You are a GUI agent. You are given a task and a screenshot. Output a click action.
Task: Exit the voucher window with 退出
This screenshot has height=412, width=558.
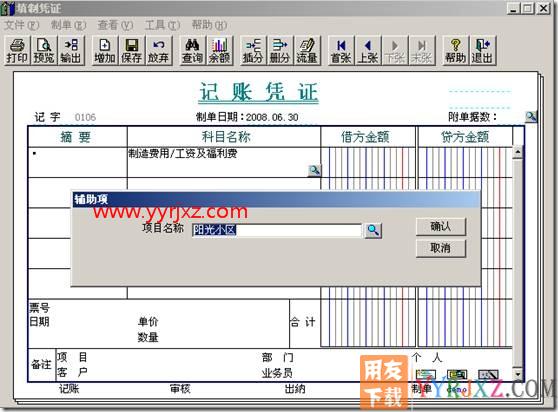tap(483, 51)
